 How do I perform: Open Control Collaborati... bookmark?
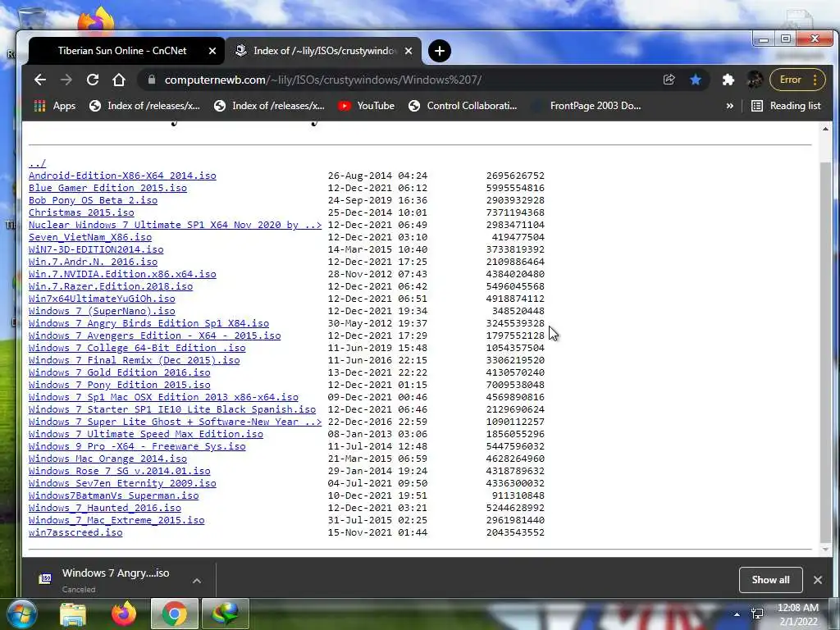coord(463,106)
